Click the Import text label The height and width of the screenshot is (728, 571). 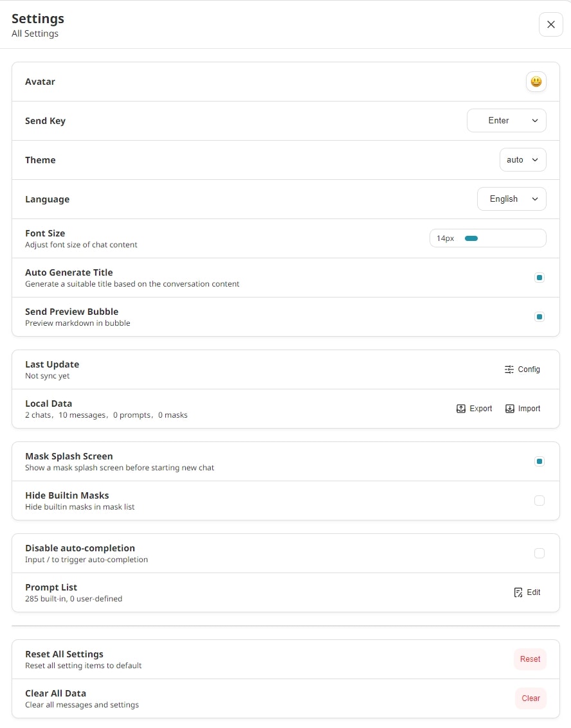529,409
